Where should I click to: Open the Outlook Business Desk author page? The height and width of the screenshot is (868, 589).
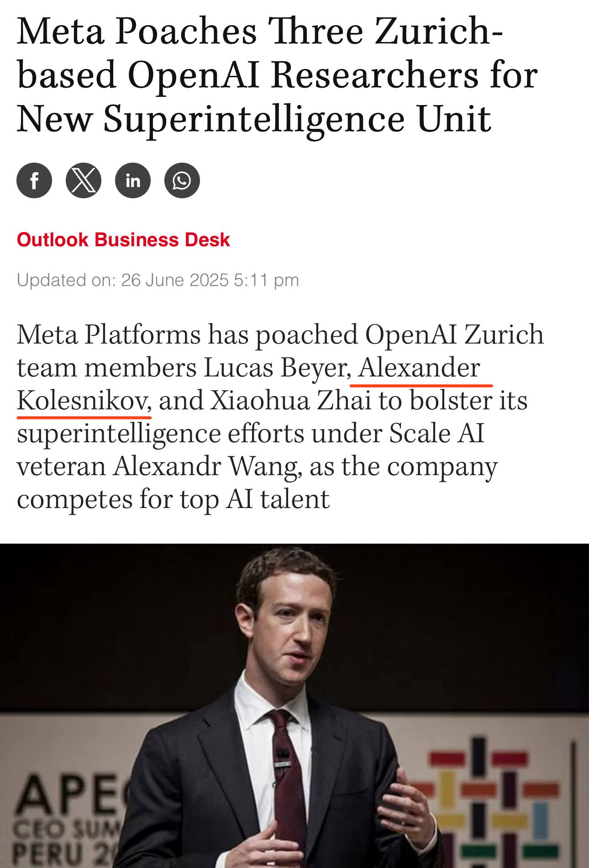click(x=123, y=240)
